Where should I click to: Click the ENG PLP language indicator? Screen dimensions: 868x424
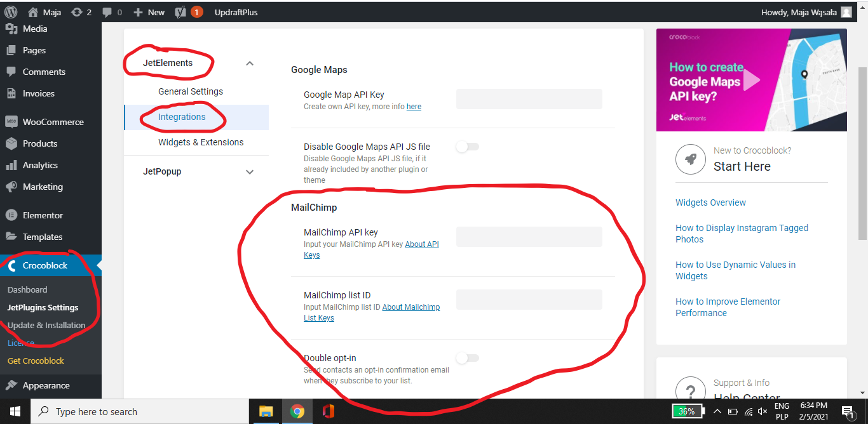(x=782, y=411)
